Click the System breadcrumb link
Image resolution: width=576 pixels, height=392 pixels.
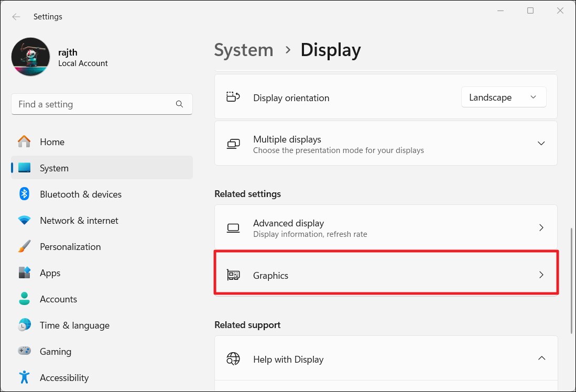click(x=244, y=50)
